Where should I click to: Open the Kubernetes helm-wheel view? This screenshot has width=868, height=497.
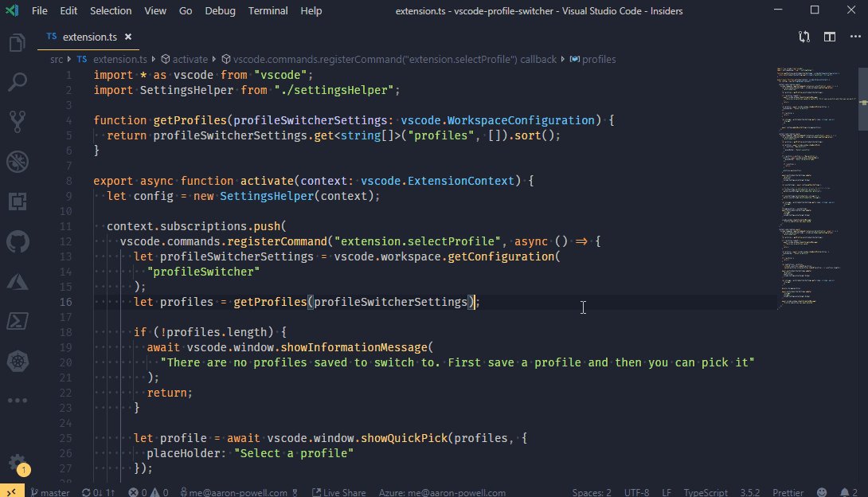(18, 362)
